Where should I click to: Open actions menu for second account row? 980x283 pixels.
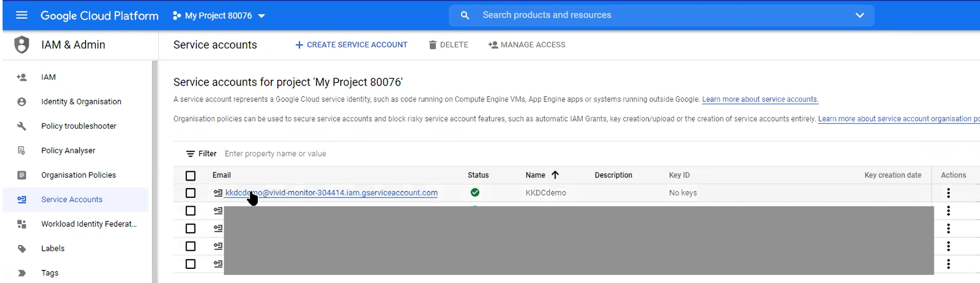click(948, 210)
